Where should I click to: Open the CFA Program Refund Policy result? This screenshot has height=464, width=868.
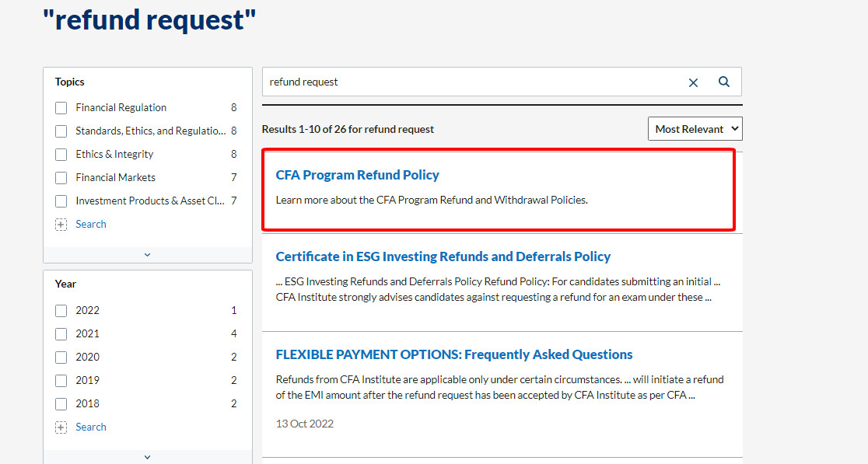(357, 175)
